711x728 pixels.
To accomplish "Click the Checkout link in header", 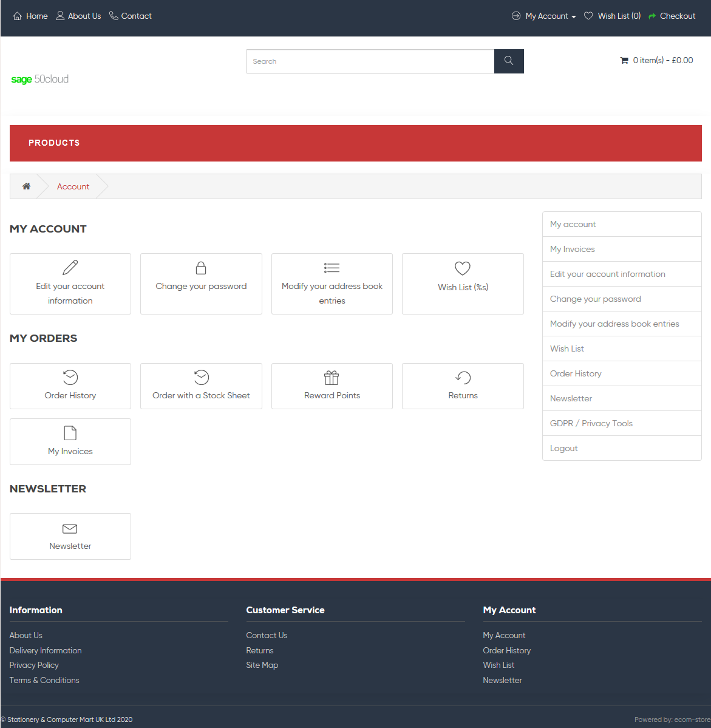I will [x=677, y=16].
